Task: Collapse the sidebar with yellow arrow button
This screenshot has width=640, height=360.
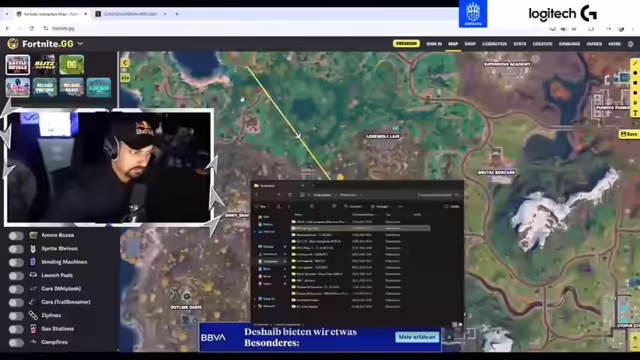Action: coord(125,63)
